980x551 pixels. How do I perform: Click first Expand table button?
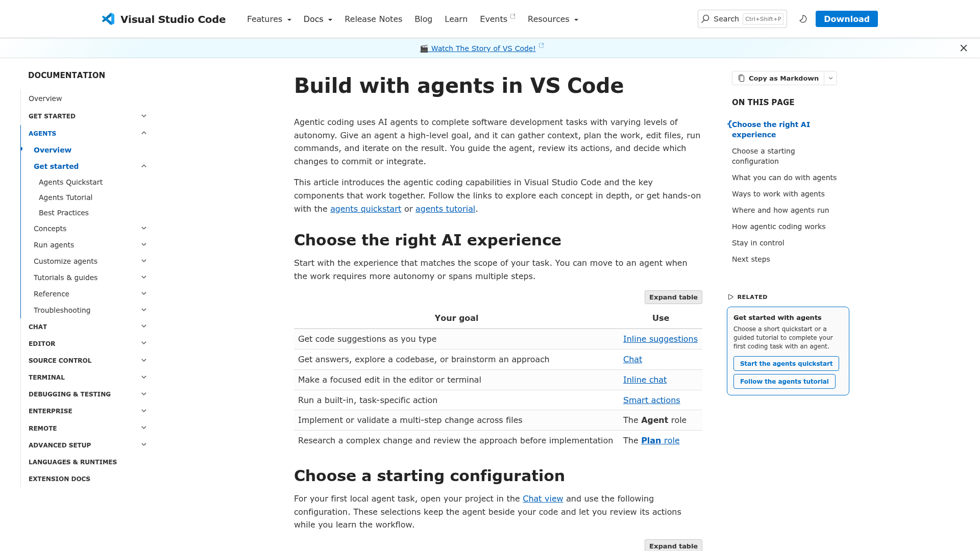[673, 297]
